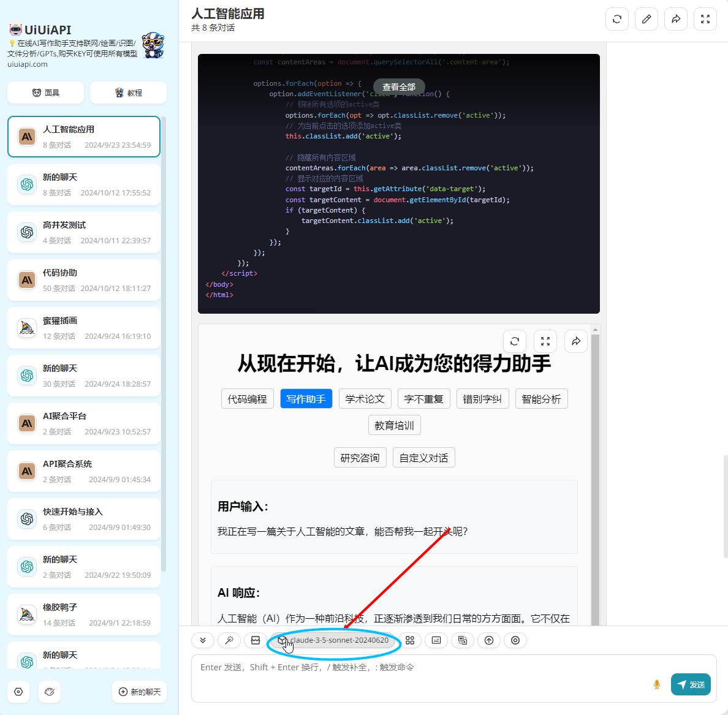Open the 新的聊天 chat dated 2024/10/12

point(84,184)
